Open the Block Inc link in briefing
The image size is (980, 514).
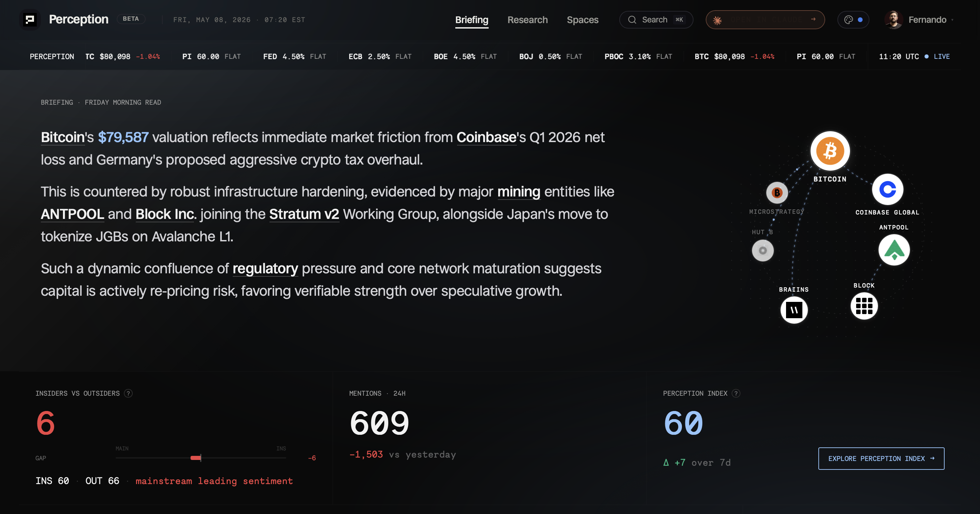[x=165, y=214]
